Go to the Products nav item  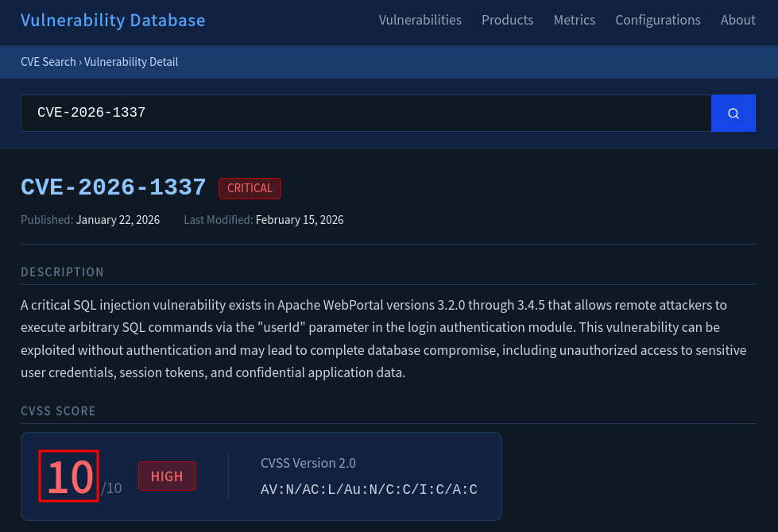(507, 21)
